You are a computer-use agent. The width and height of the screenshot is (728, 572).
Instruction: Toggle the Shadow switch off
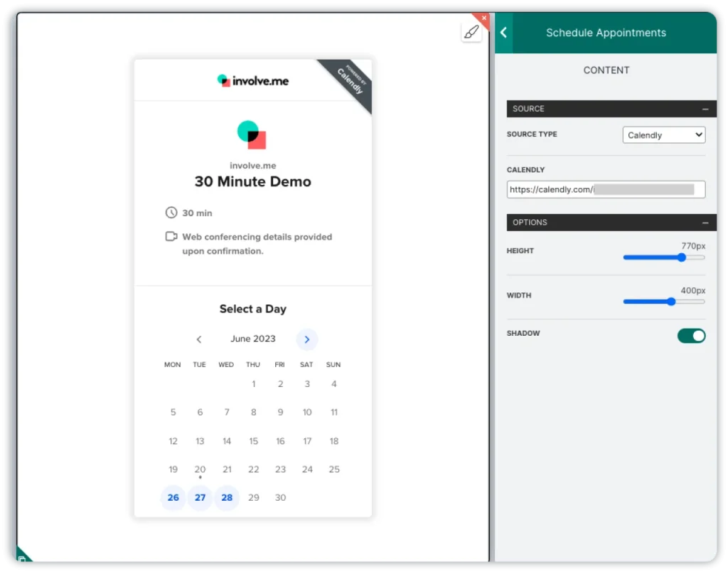click(x=691, y=336)
